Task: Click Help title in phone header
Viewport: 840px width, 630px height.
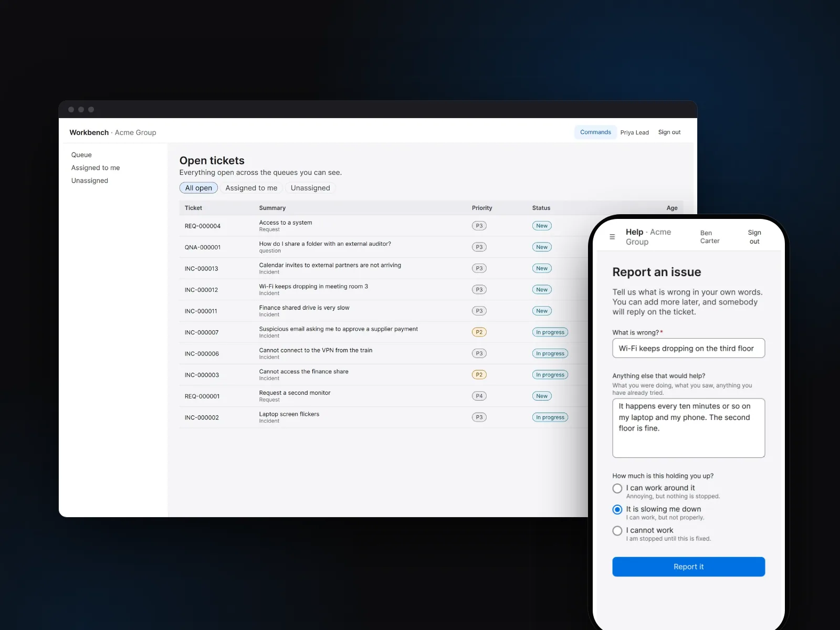Action: [634, 232]
